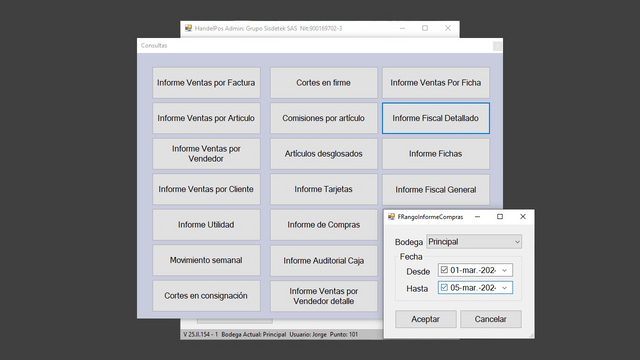Click status bar text Bodega Actual: Principal
Viewport: 640px width, 360px height.
(253, 334)
